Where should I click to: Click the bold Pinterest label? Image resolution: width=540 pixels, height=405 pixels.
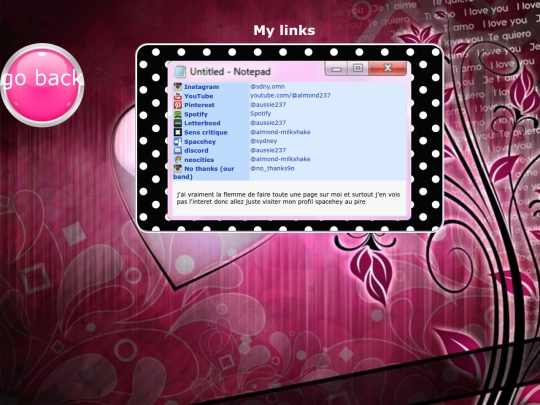[x=199, y=105]
